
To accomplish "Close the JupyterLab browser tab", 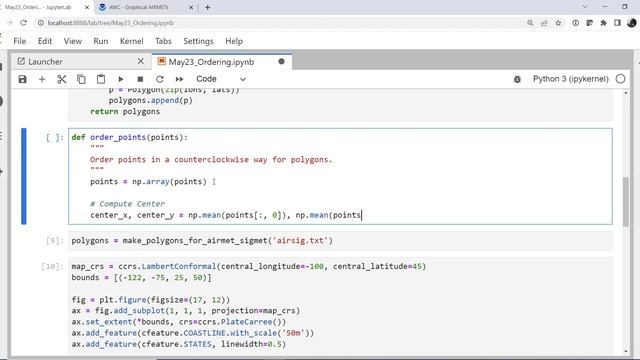I will [x=87, y=7].
